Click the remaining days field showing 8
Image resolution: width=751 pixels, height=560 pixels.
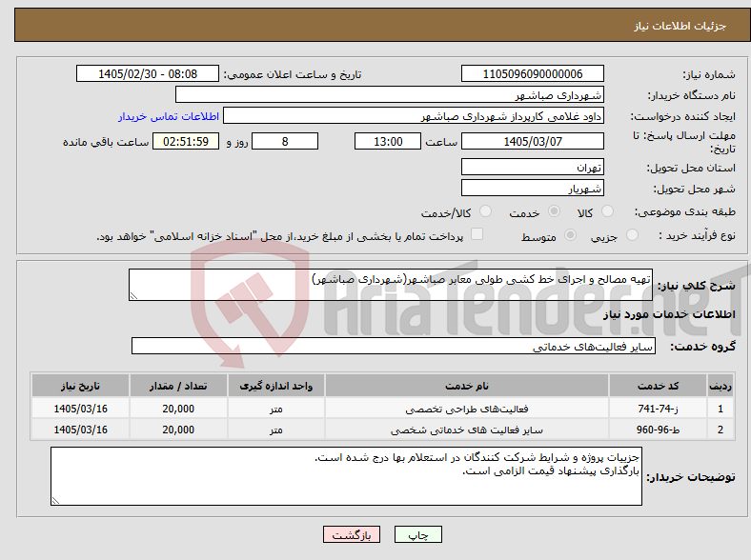pyautogui.click(x=285, y=141)
